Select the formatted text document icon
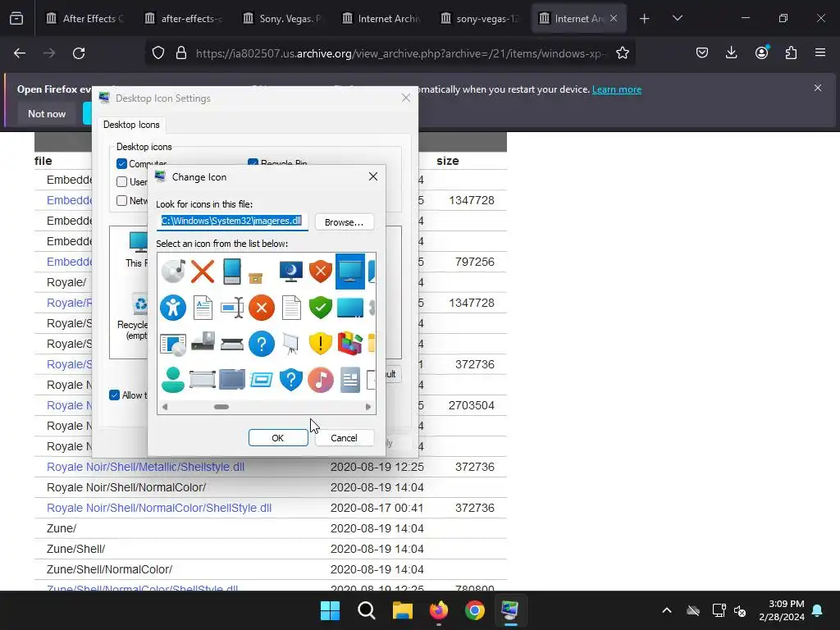The image size is (840, 630). pyautogui.click(x=203, y=308)
